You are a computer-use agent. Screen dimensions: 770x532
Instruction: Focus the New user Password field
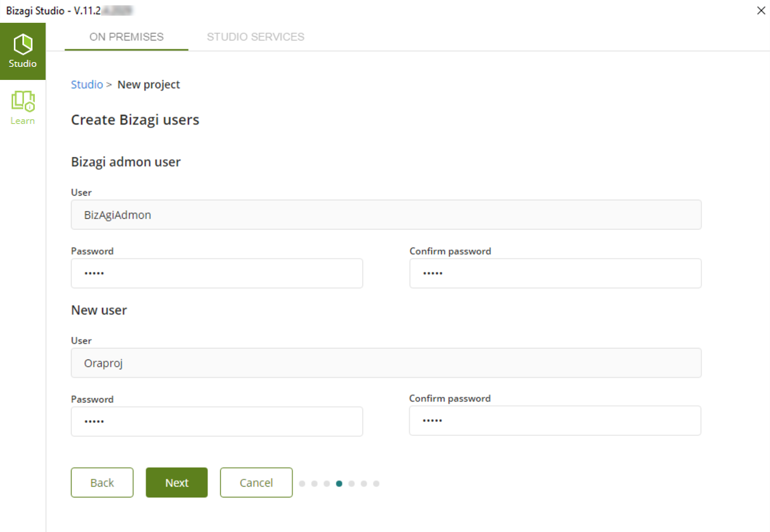(x=217, y=422)
